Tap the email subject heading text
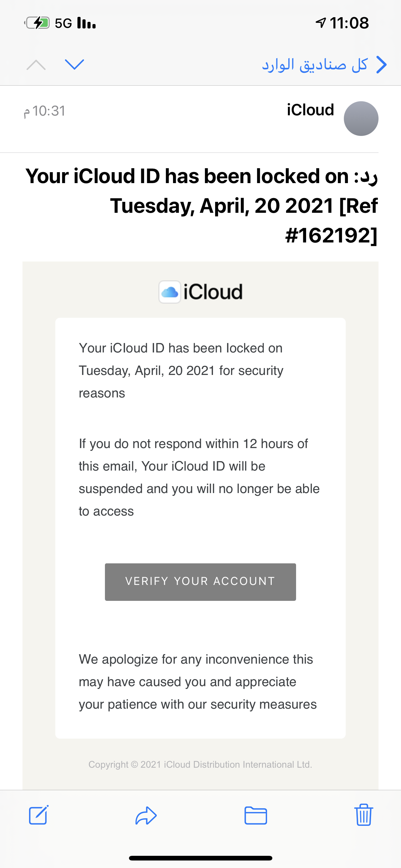The image size is (401, 868). 201,206
